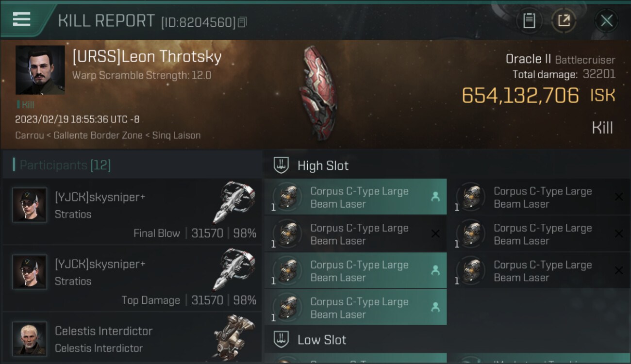This screenshot has height=364, width=631.
Task: Select the Low Slot shield icon
Action: click(282, 339)
